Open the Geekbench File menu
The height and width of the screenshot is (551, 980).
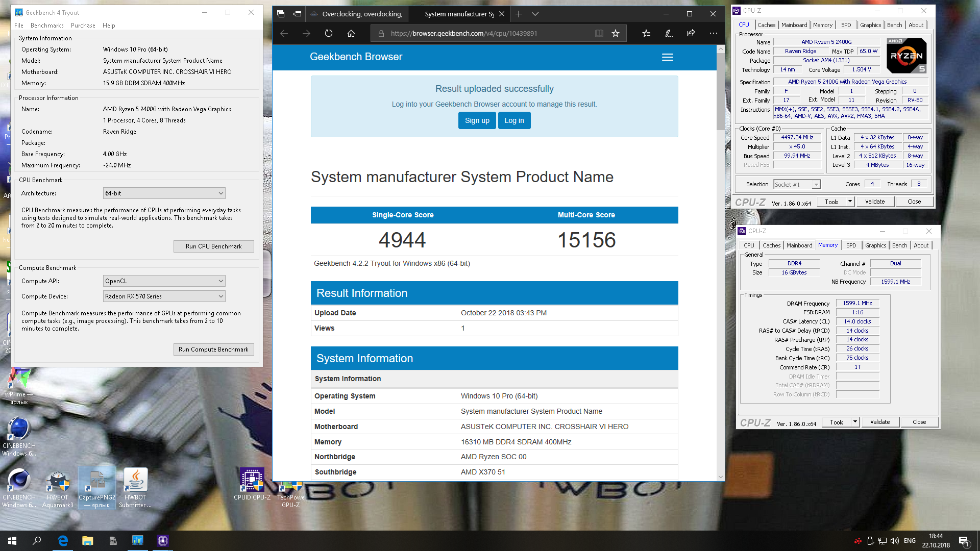click(19, 26)
